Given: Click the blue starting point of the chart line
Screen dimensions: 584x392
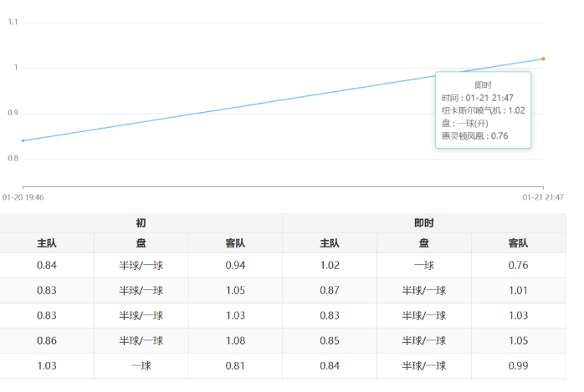Looking at the screenshot, I should (23, 140).
